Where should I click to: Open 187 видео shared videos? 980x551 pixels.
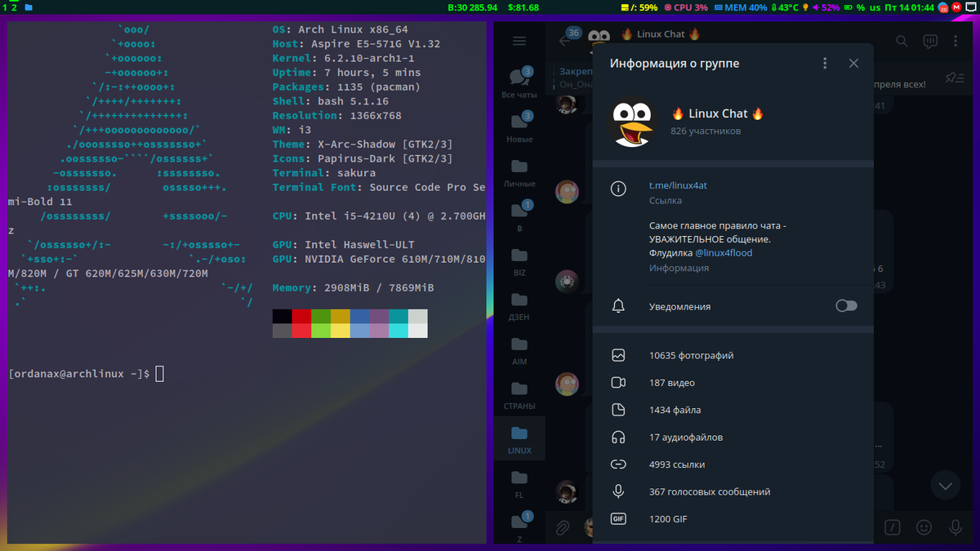733,383
